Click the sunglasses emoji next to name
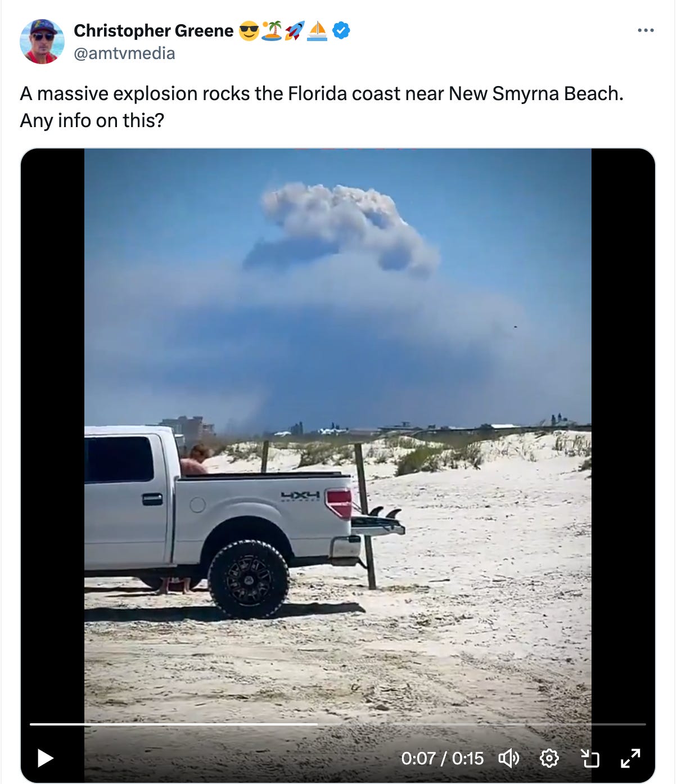This screenshot has width=677, height=784. tap(249, 30)
